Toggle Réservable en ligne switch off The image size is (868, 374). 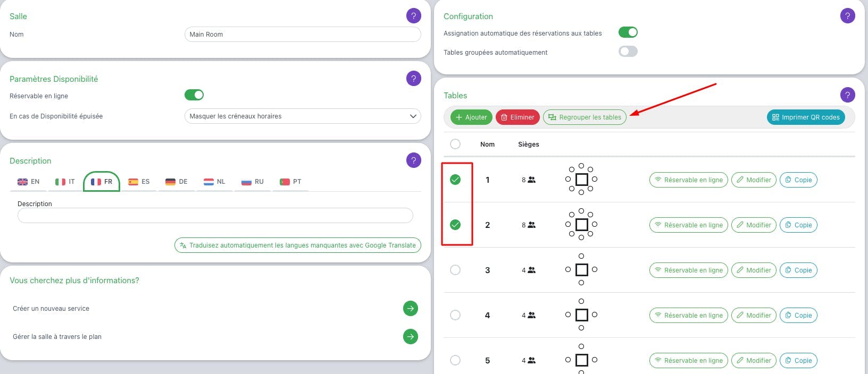click(x=194, y=95)
